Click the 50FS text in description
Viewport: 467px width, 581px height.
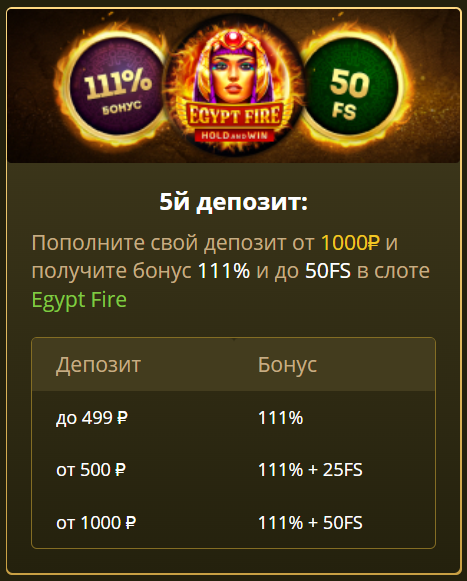(x=328, y=271)
